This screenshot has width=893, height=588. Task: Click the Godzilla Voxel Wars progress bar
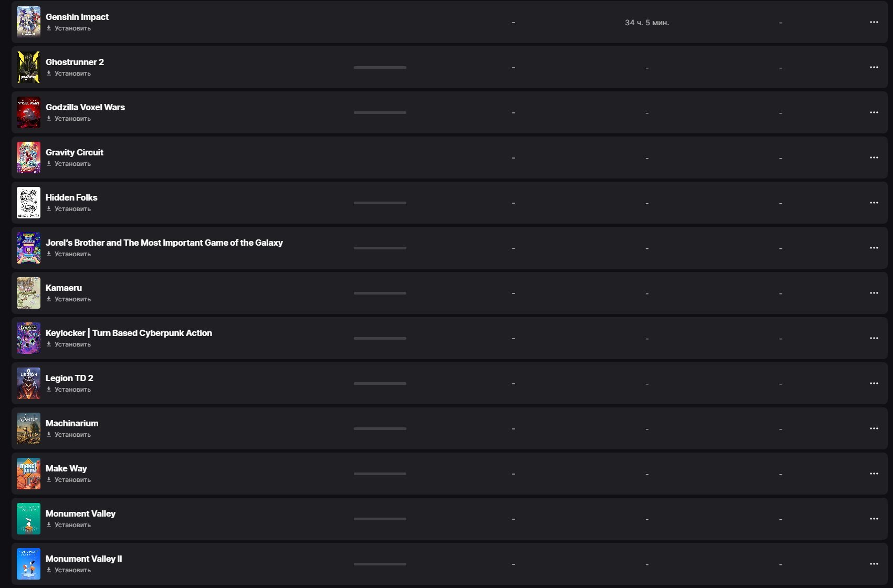click(x=380, y=112)
